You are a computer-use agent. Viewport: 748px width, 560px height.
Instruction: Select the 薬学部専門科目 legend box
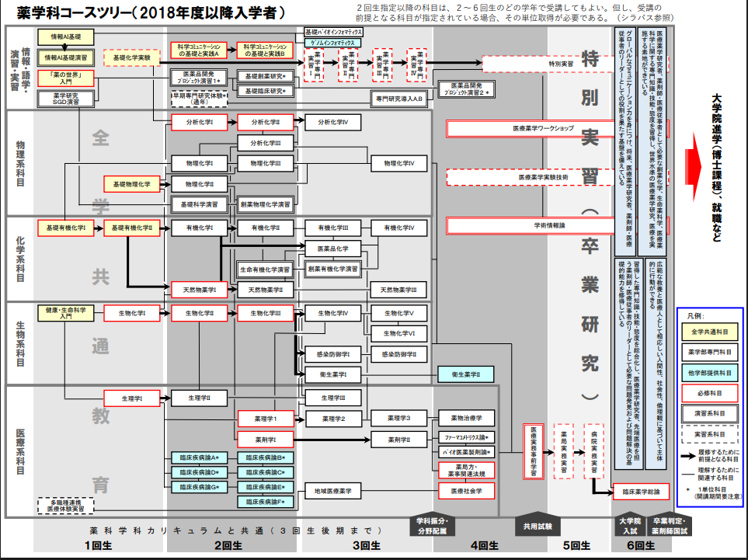[709, 352]
